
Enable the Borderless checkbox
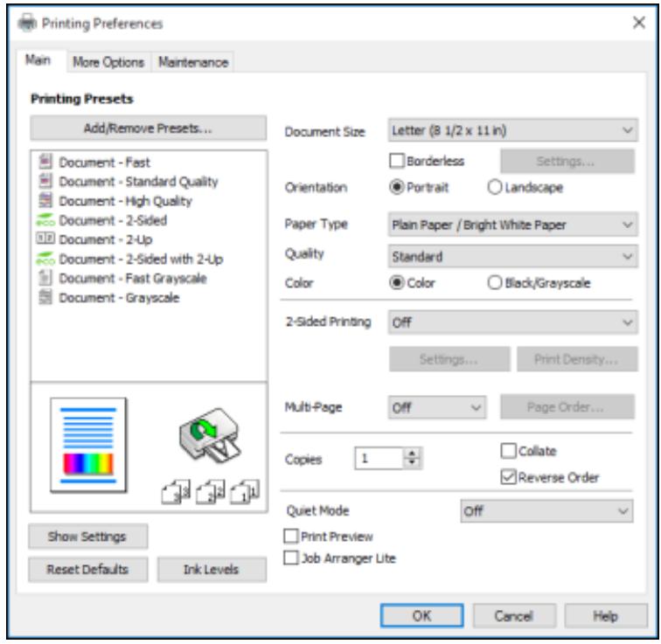[x=397, y=161]
